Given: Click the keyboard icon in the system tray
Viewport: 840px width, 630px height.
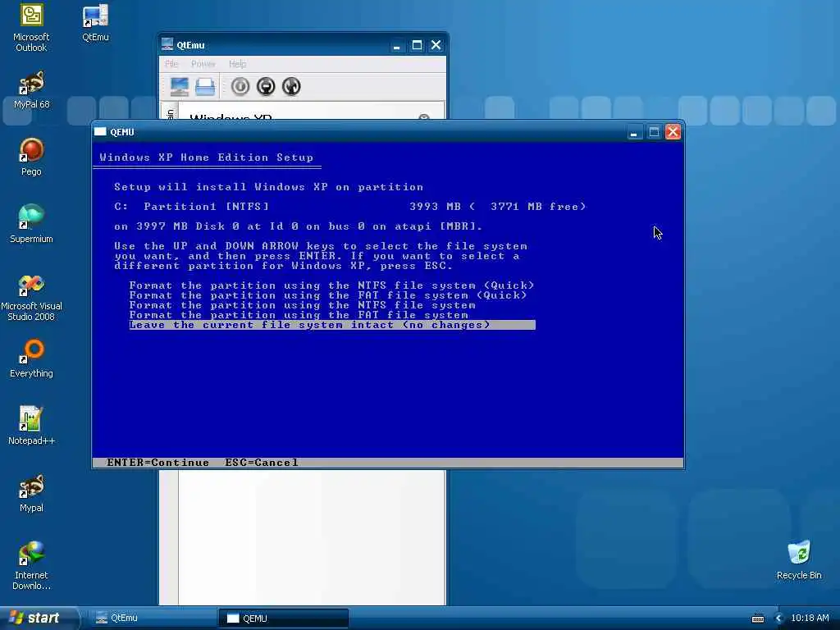Looking at the screenshot, I should click(757, 619).
